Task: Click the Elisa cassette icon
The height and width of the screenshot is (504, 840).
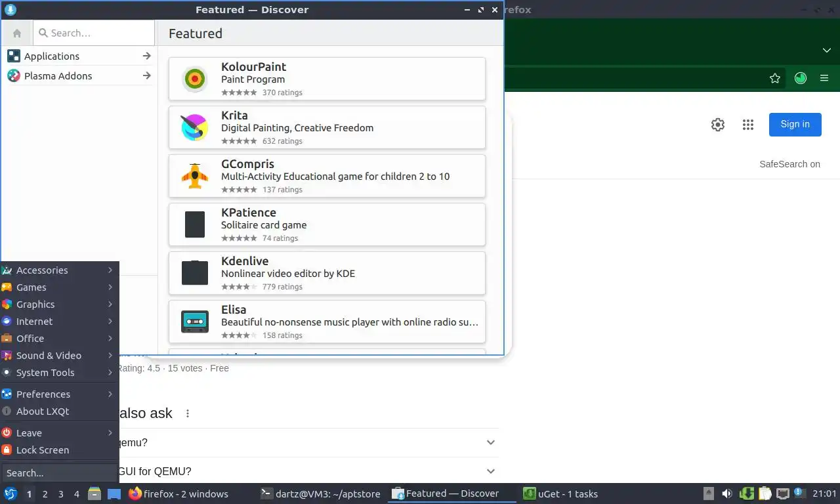Action: pos(194,322)
